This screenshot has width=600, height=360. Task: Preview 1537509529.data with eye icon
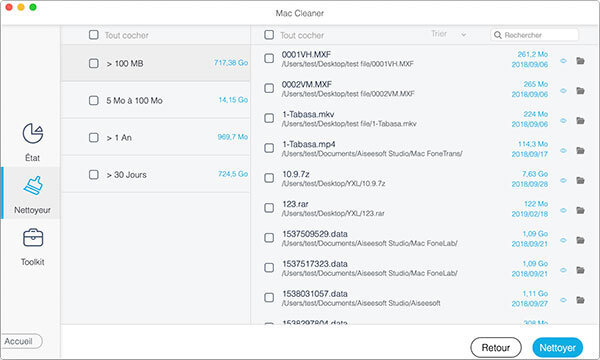[x=563, y=240]
